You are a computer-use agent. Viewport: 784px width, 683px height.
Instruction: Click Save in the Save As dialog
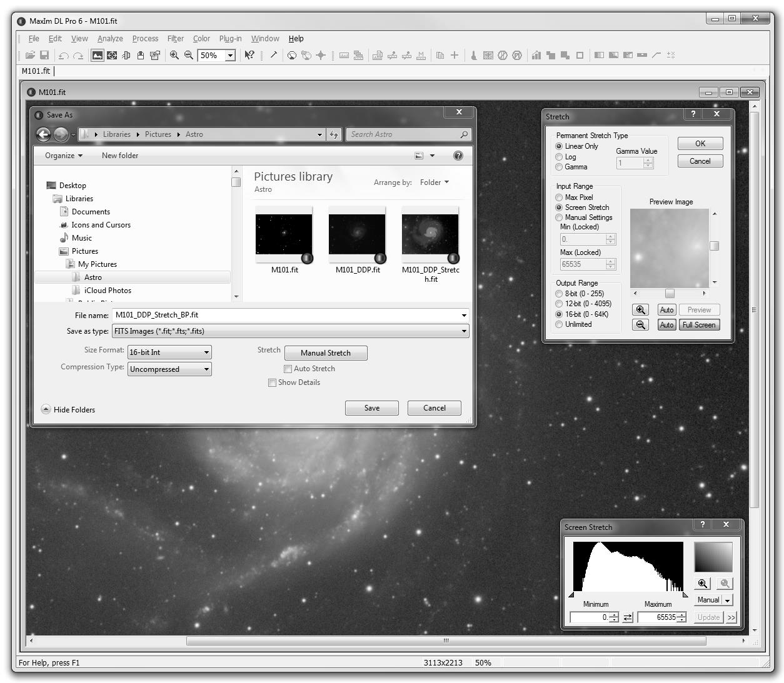click(x=372, y=408)
